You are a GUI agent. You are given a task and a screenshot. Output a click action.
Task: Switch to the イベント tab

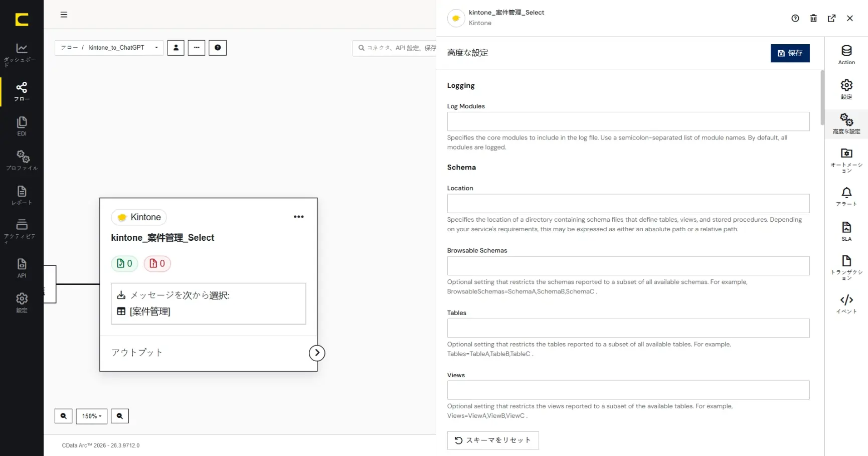846,304
